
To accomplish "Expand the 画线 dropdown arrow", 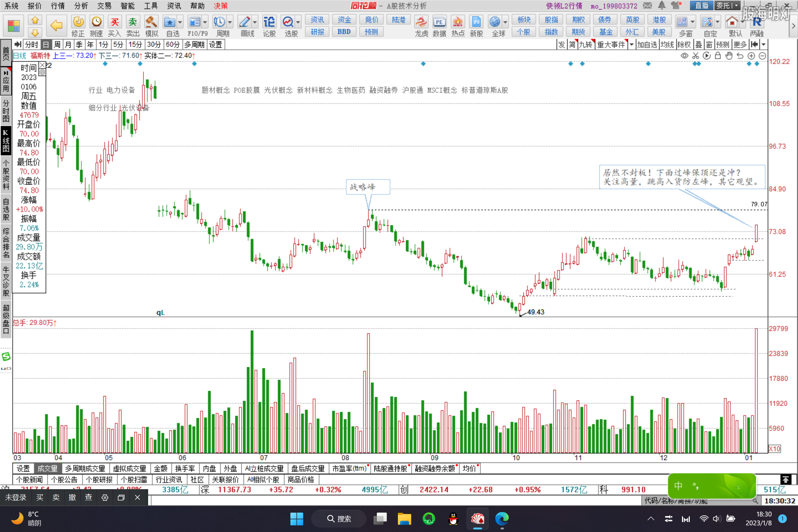I will coord(255,22).
